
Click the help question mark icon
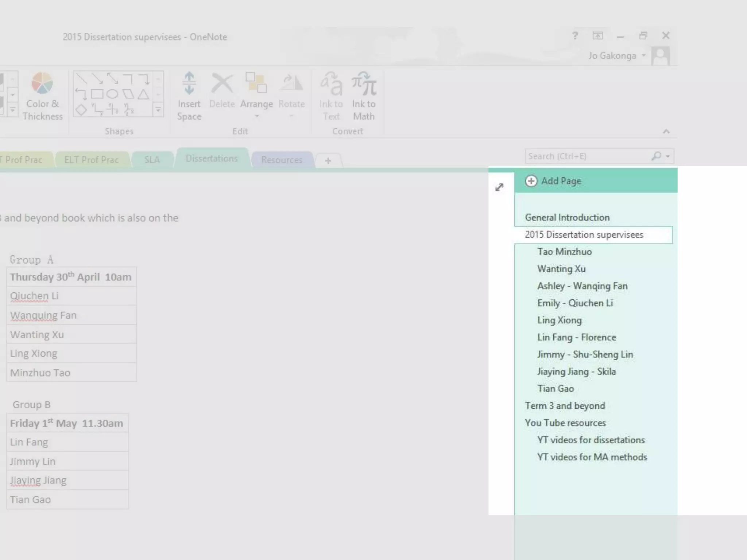pos(575,36)
